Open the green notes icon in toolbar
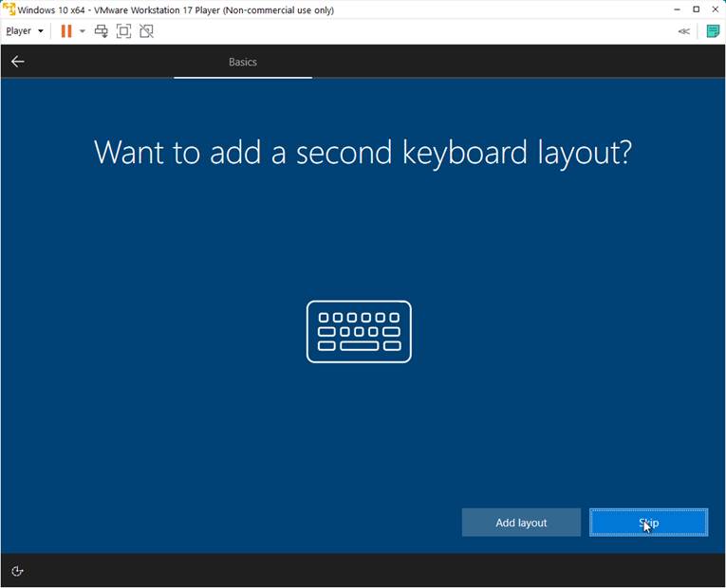The height and width of the screenshot is (588, 726). click(x=713, y=31)
